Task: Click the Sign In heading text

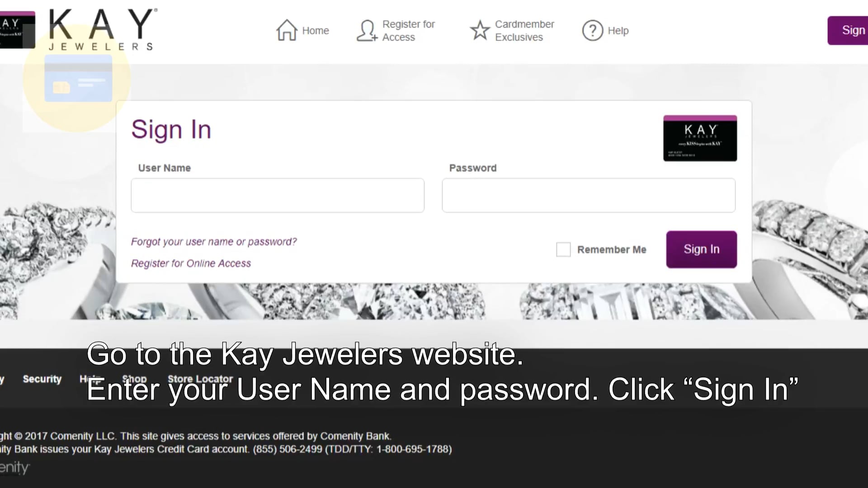Action: click(x=171, y=130)
